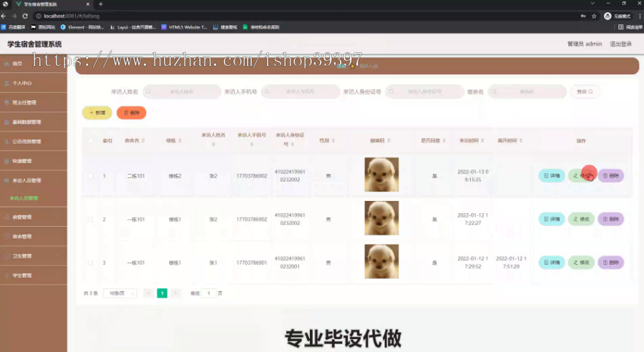644x352 pixels.
Task: Open the Element bookmark
Action: 82,27
